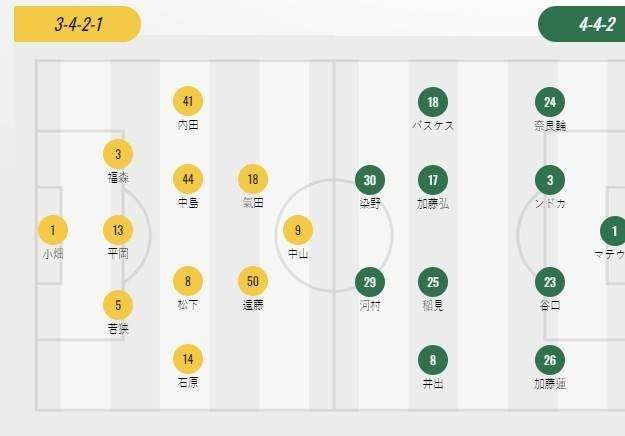Select yellow player number 3 福森
The height and width of the screenshot is (436, 625).
118,155
